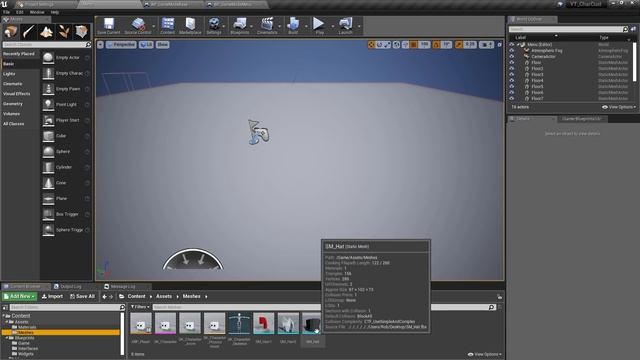Viewport: 640px width, 360px height.
Task: Open View Options in the World Outliner
Action: pos(619,107)
